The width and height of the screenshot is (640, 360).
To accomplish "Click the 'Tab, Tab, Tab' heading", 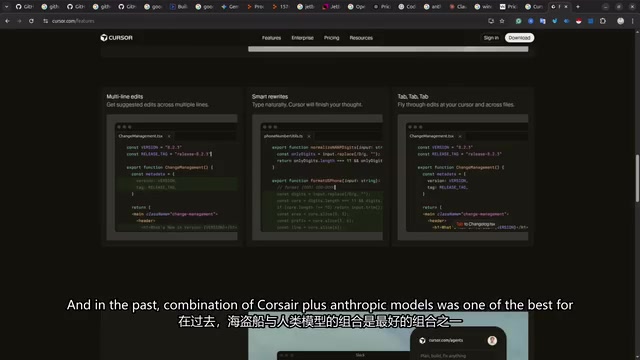I will tap(413, 97).
